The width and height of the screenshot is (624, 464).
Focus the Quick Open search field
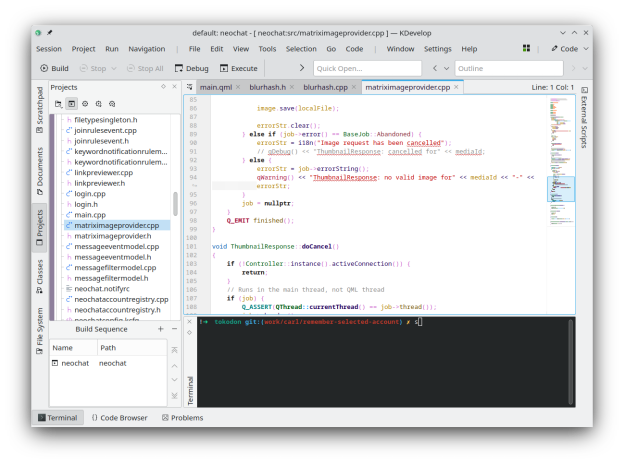(367, 68)
